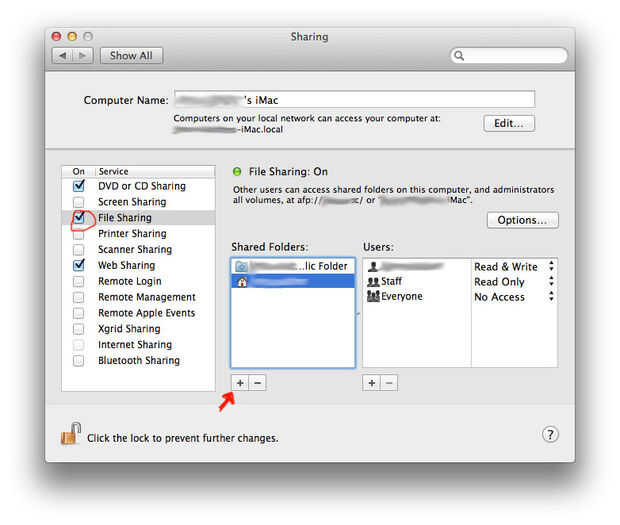This screenshot has height=525, width=620.
Task: Toggle the Web Sharing checkbox
Action: (x=79, y=265)
